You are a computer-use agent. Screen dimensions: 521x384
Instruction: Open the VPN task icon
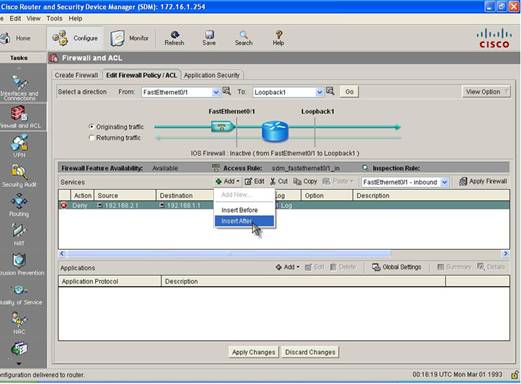click(19, 143)
